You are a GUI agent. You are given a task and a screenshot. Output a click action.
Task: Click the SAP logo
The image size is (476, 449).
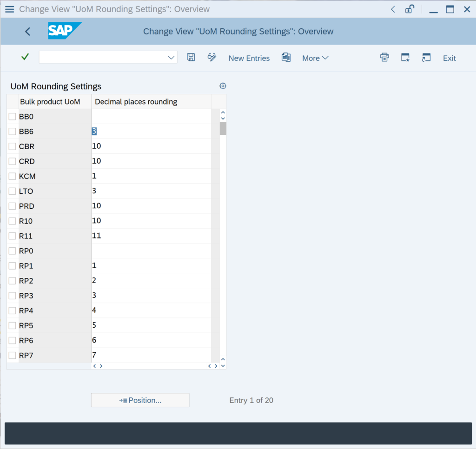pyautogui.click(x=65, y=31)
